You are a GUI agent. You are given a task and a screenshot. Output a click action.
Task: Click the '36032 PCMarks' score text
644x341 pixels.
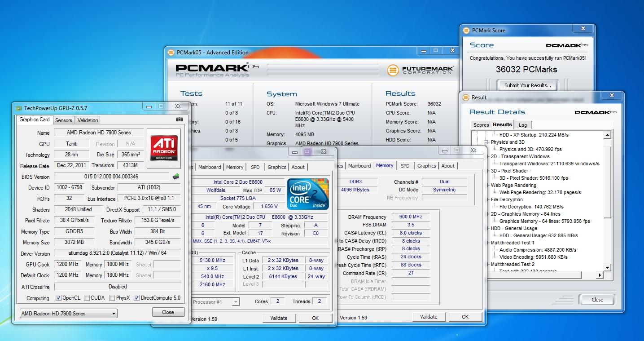(x=526, y=69)
